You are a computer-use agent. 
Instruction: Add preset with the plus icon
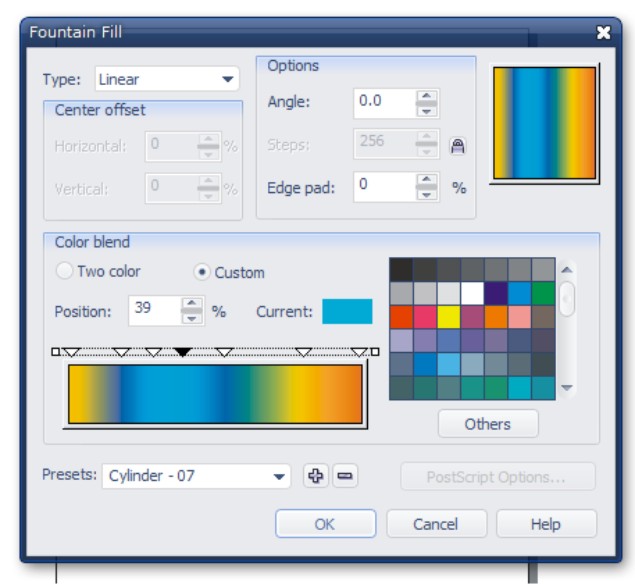[x=315, y=475]
